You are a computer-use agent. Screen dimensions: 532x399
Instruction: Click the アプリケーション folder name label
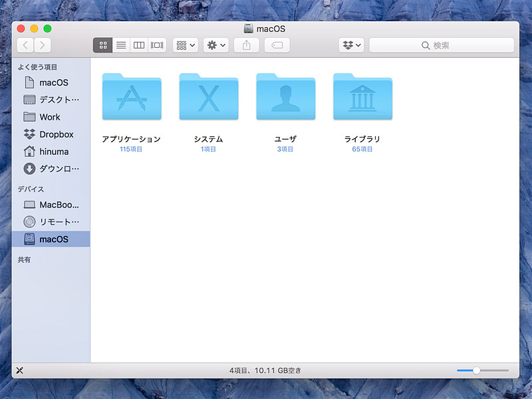pyautogui.click(x=131, y=139)
